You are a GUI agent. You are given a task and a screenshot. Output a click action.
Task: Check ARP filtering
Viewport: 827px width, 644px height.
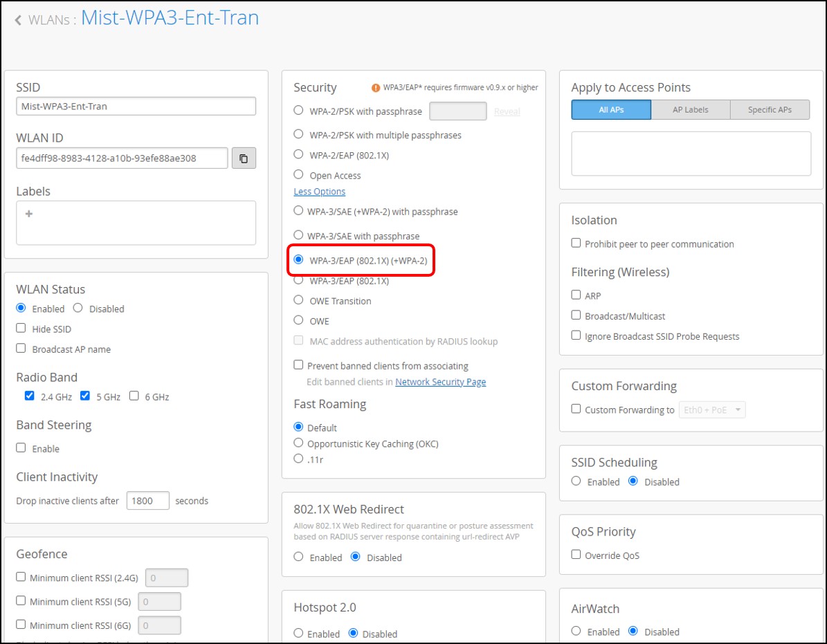pos(576,295)
